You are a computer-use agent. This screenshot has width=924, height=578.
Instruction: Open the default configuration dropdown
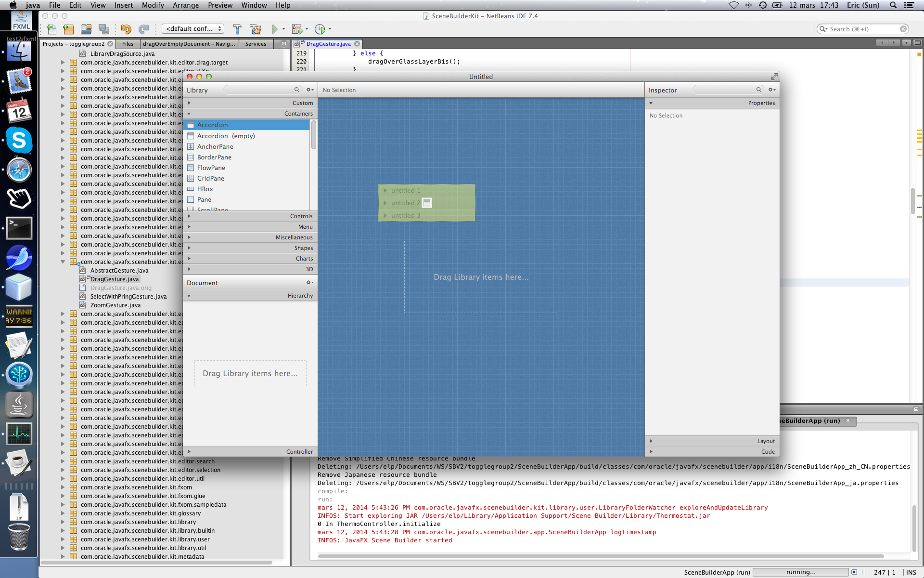click(193, 29)
